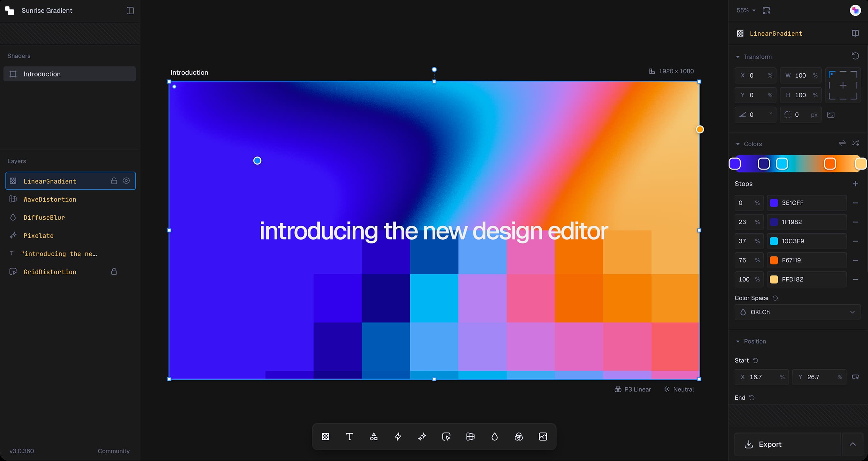The width and height of the screenshot is (868, 461).
Task: Select the WaveDistortion layer
Action: pyautogui.click(x=71, y=199)
